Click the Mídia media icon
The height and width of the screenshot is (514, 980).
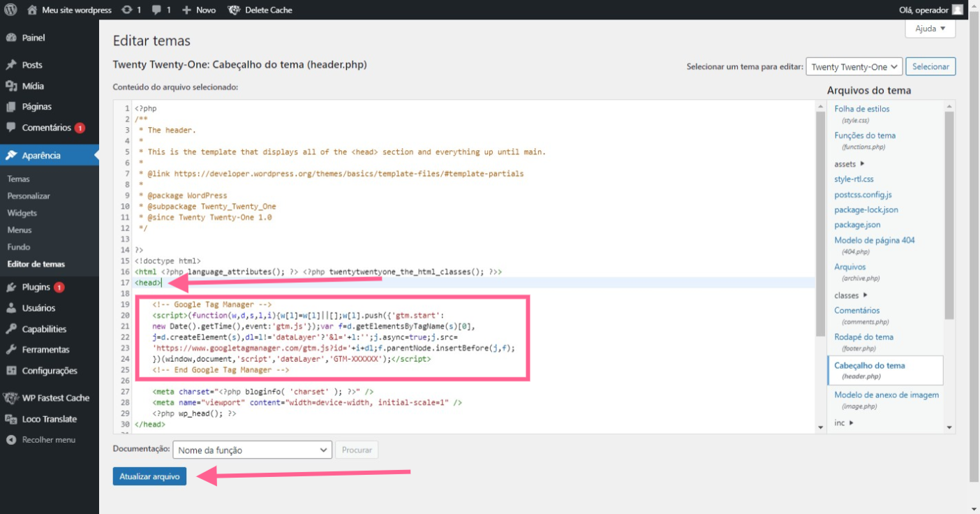[10, 86]
